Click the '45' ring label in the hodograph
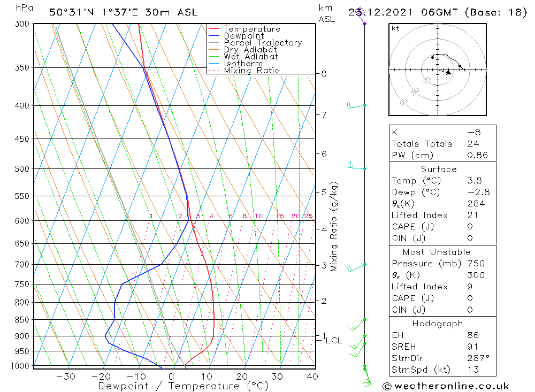 point(403,102)
